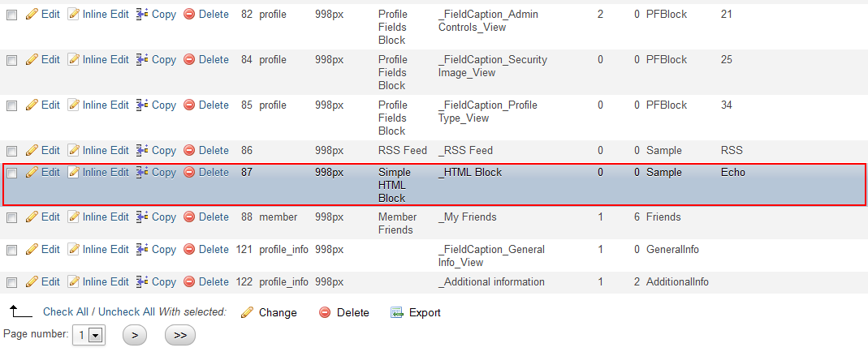Click the Inline Edit link for row 88
The image size is (868, 352).
coord(106,217)
